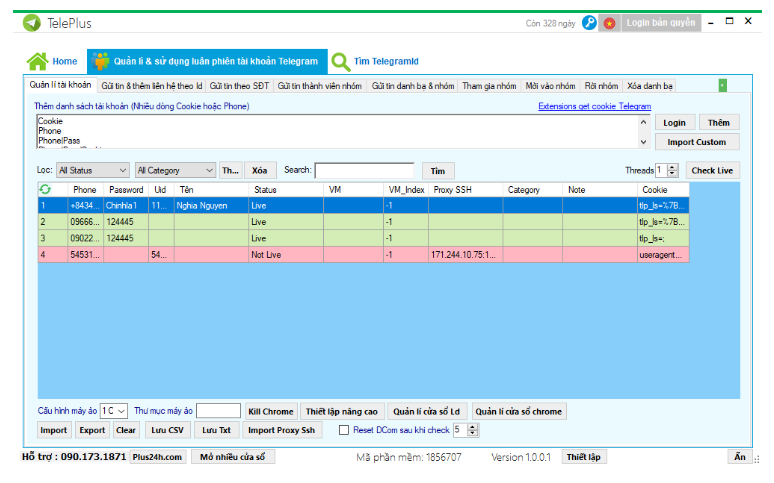
Task: Open Tham gia nhóm tab
Action: pos(489,86)
